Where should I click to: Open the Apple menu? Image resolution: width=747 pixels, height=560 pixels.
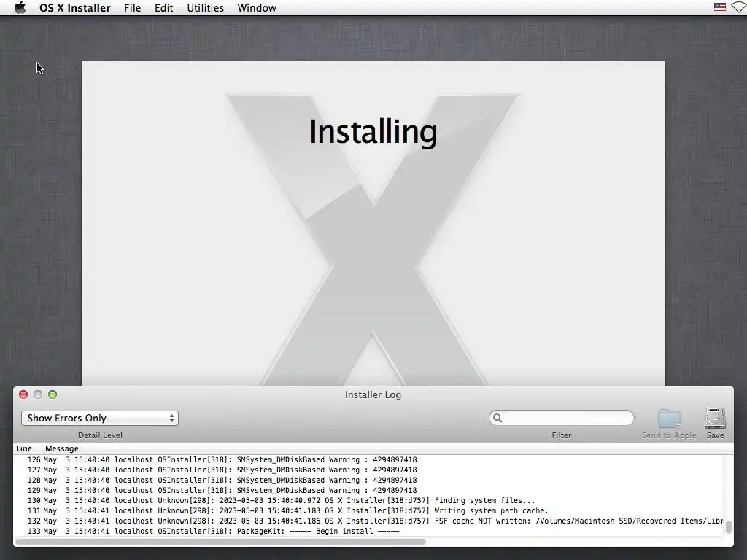click(20, 7)
